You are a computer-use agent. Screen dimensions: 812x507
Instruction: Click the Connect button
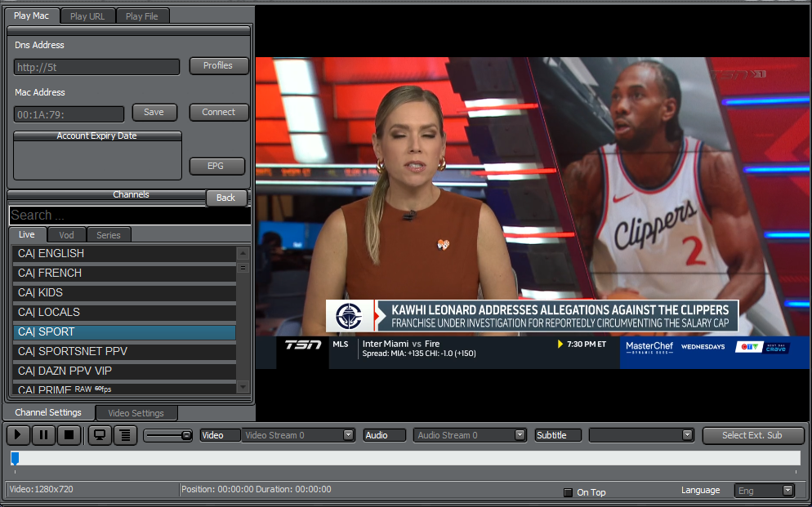click(x=218, y=113)
